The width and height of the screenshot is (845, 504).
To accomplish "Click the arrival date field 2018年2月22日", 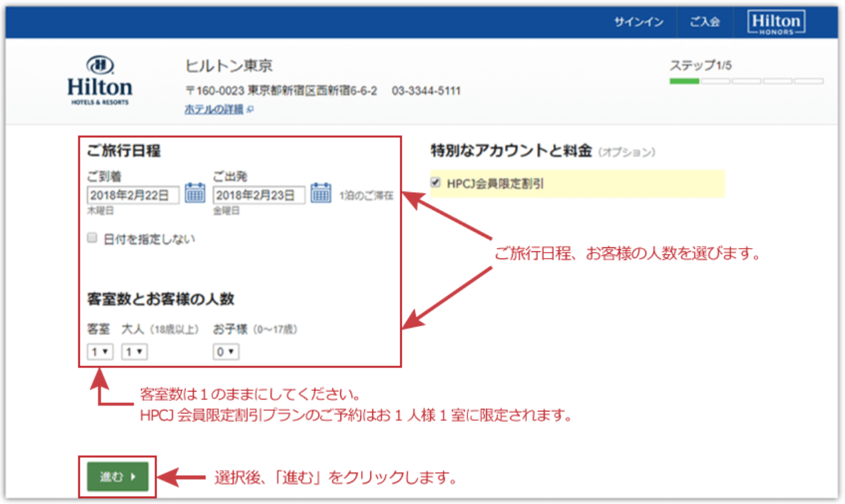I will pos(133,195).
